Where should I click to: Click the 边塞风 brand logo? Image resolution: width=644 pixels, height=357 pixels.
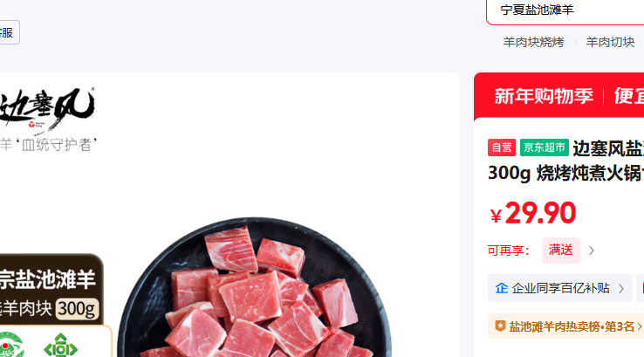pos(46,108)
